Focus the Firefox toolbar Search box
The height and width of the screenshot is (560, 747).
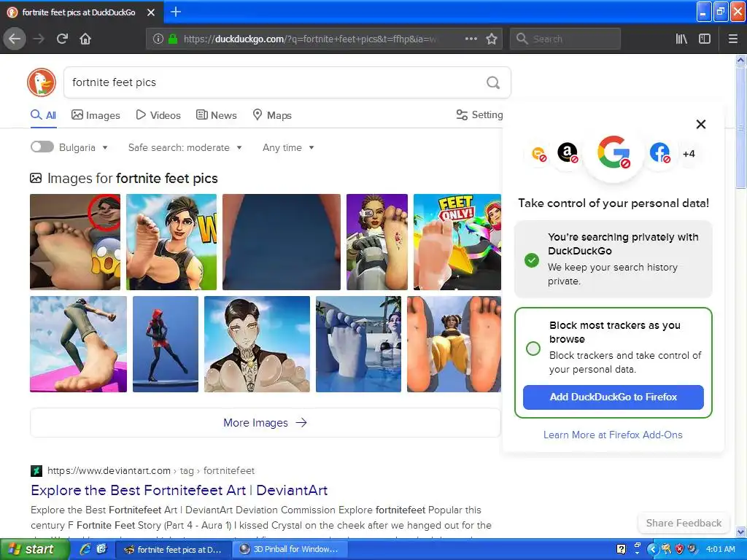[565, 39]
